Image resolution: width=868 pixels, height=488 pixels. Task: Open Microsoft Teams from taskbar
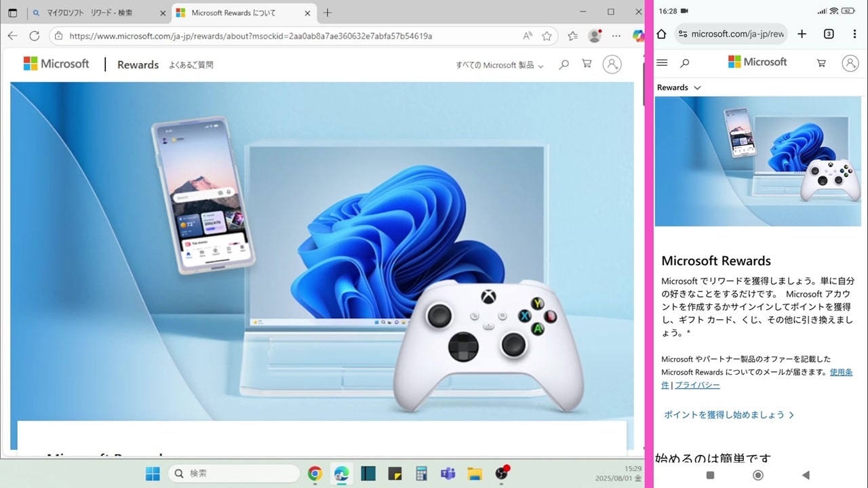tap(448, 474)
